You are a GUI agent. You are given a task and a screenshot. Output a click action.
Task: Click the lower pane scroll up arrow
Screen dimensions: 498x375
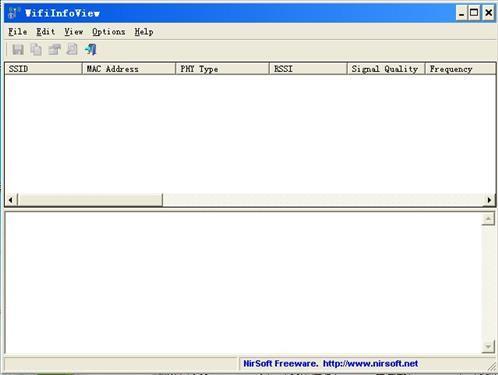tap(488, 219)
